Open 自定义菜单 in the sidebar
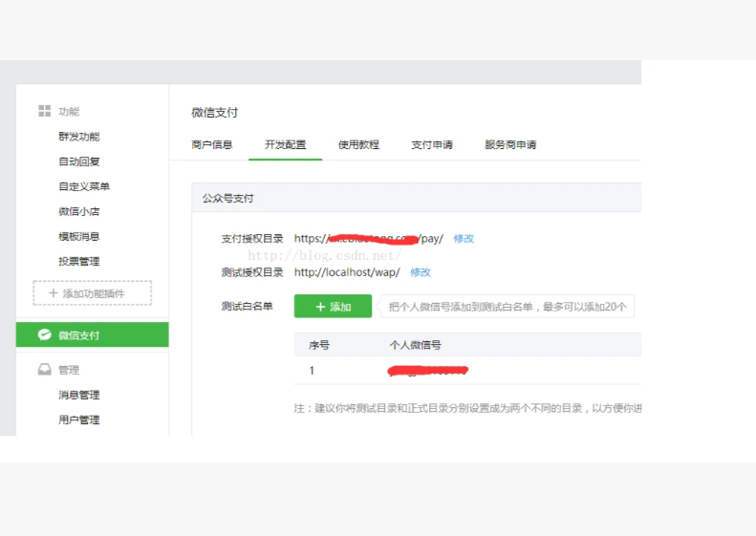This screenshot has width=756, height=536. [x=84, y=186]
